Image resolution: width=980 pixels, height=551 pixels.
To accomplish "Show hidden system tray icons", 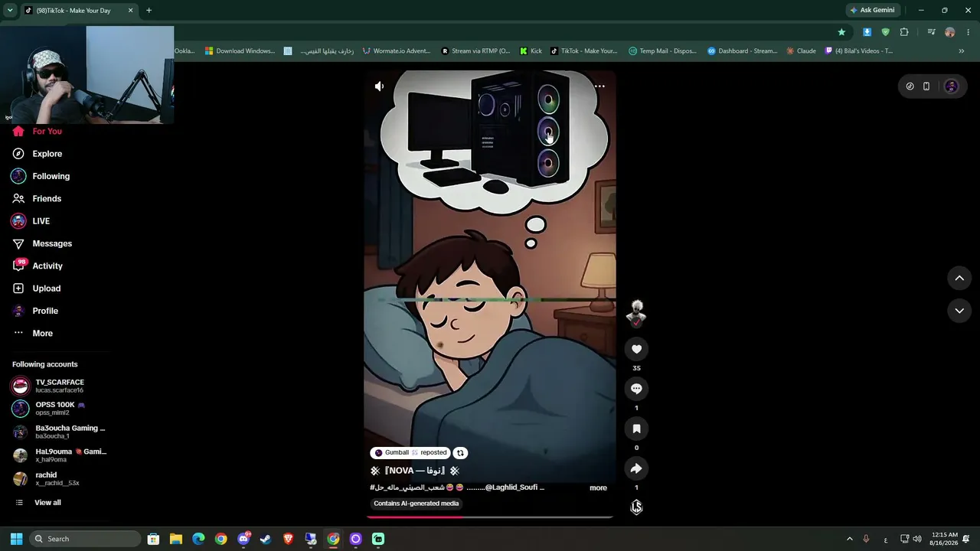I will click(849, 539).
